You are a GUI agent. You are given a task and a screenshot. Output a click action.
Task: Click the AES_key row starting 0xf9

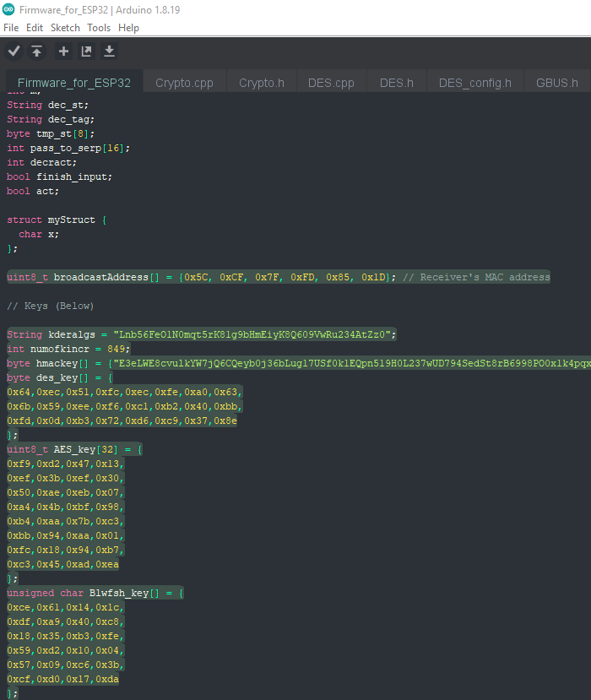pos(66,464)
